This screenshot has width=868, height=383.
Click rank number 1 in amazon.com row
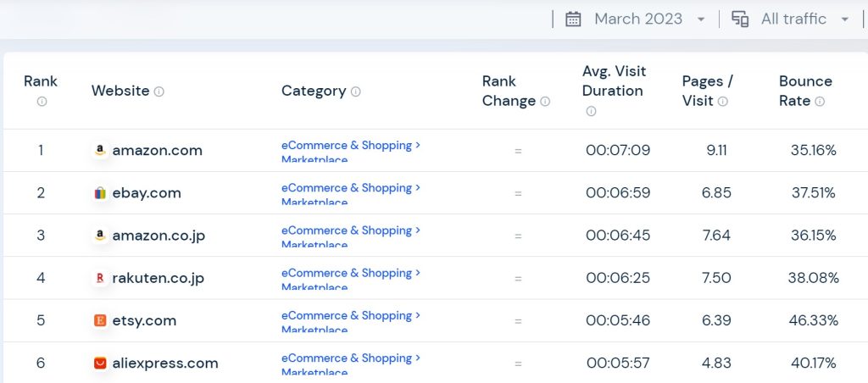[41, 151]
